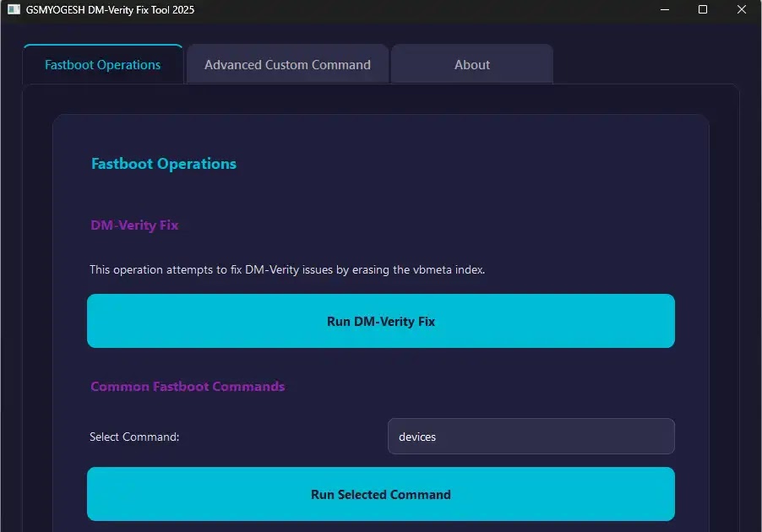This screenshot has width=762, height=532.
Task: Open the Advanced Custom Command tab
Action: 287,65
